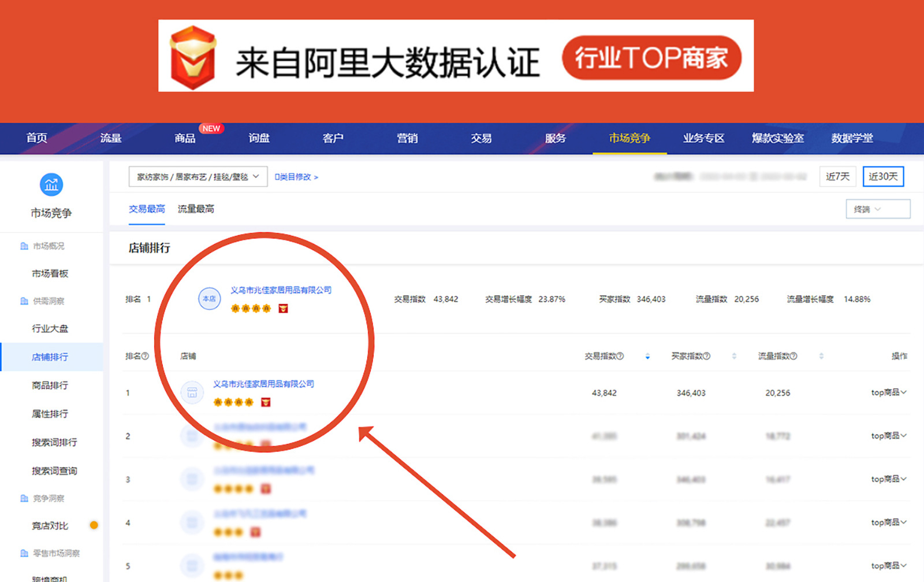The height and width of the screenshot is (582, 924).
Task: Open rank 1 row's 义乌市兆佳家居用品有限公司 link
Action: pyautogui.click(x=263, y=384)
